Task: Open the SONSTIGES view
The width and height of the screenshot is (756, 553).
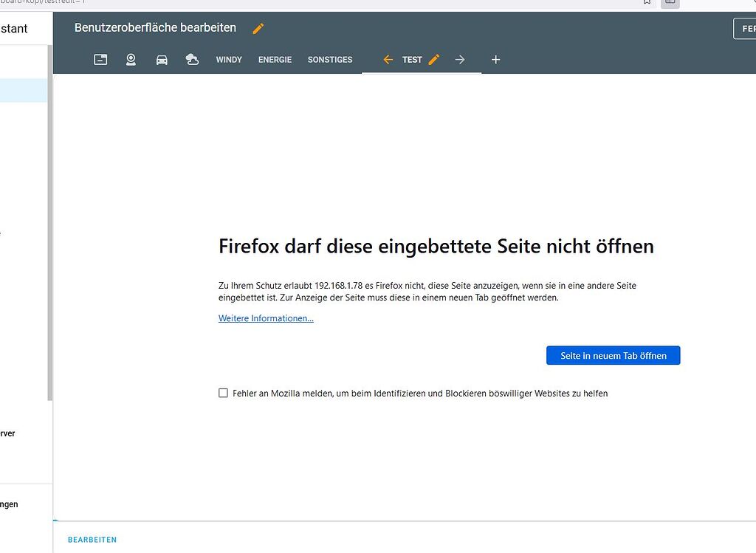Action: [x=330, y=60]
